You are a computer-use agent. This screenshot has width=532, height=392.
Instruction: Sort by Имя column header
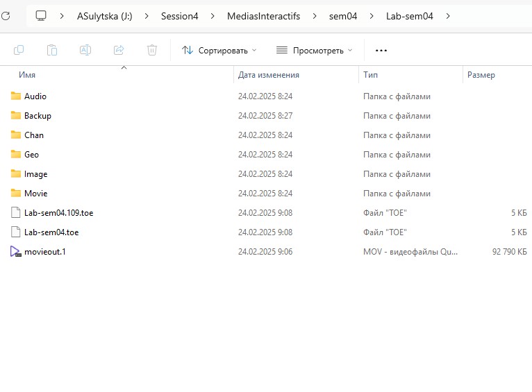click(28, 75)
